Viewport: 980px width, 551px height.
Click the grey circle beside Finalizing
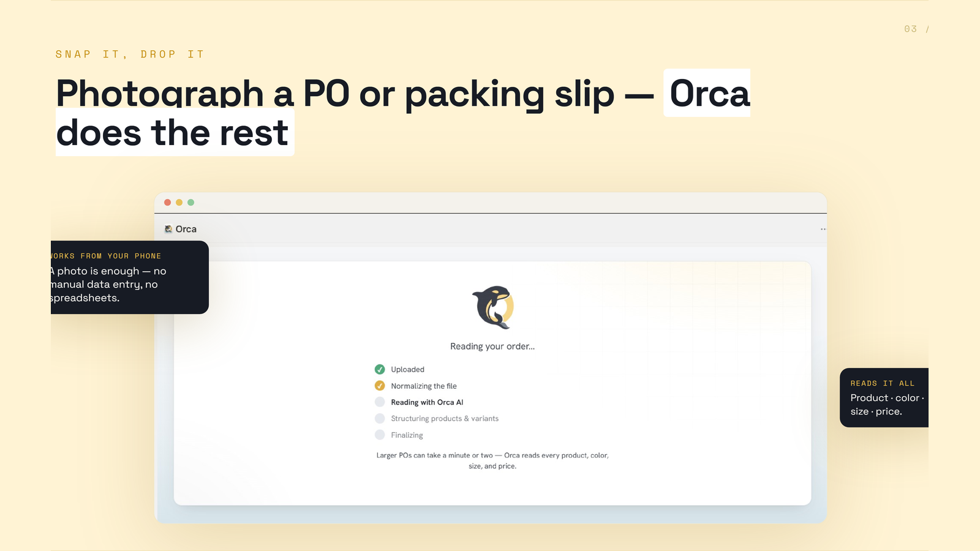[x=380, y=435]
